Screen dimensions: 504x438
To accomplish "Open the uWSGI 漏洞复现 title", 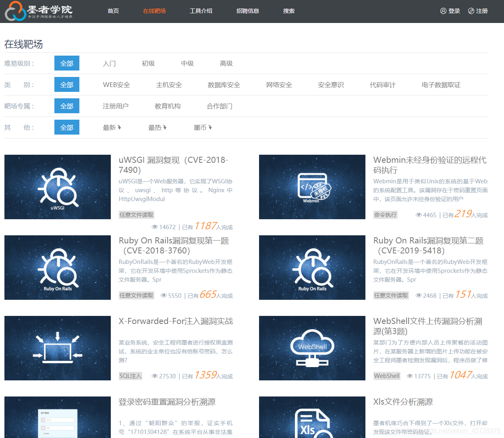I will [x=174, y=165].
